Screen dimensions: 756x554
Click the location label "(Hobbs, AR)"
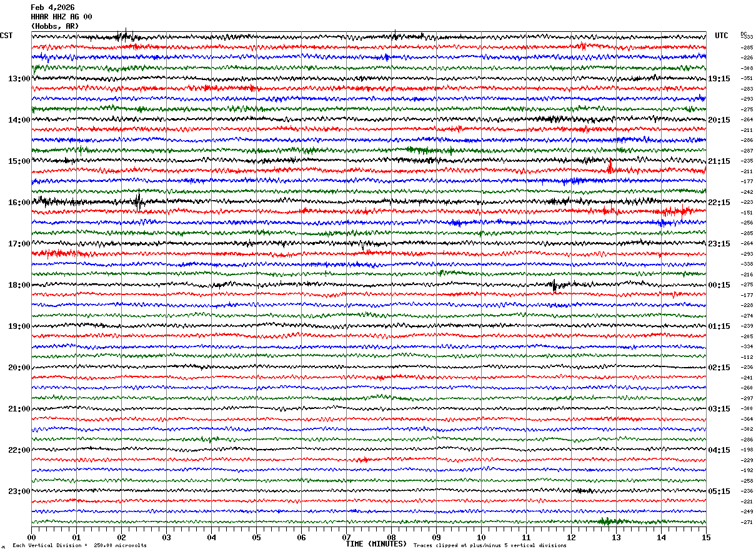[x=55, y=26]
